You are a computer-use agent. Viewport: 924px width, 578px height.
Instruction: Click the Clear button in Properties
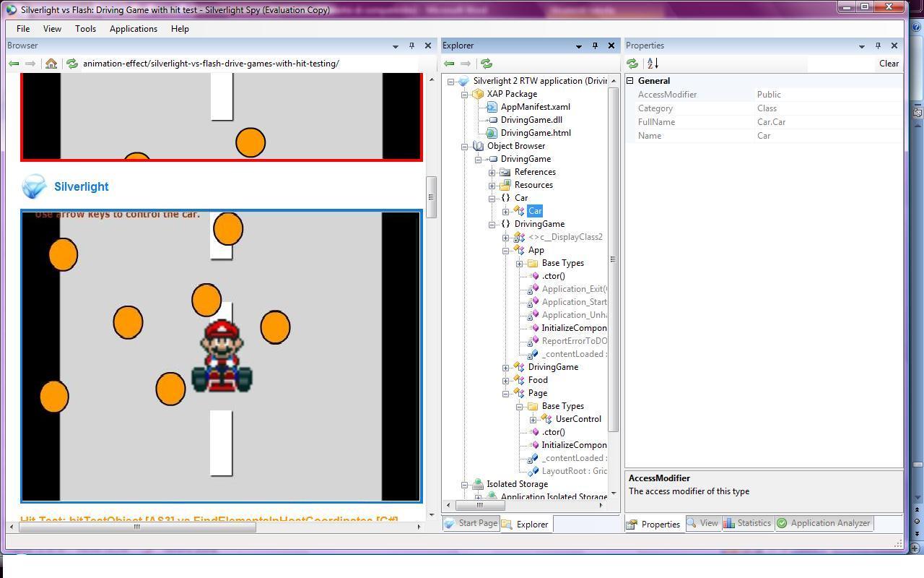(x=889, y=64)
